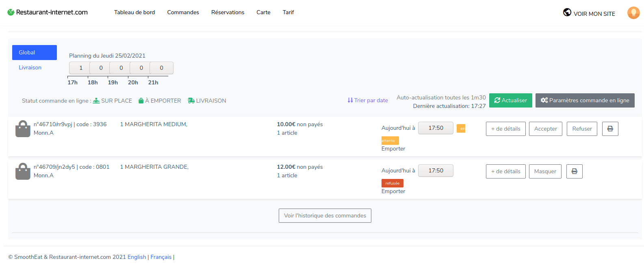This screenshot has height=269, width=644.
Task: Expand details for the Margherita Medium order
Action: (505, 129)
